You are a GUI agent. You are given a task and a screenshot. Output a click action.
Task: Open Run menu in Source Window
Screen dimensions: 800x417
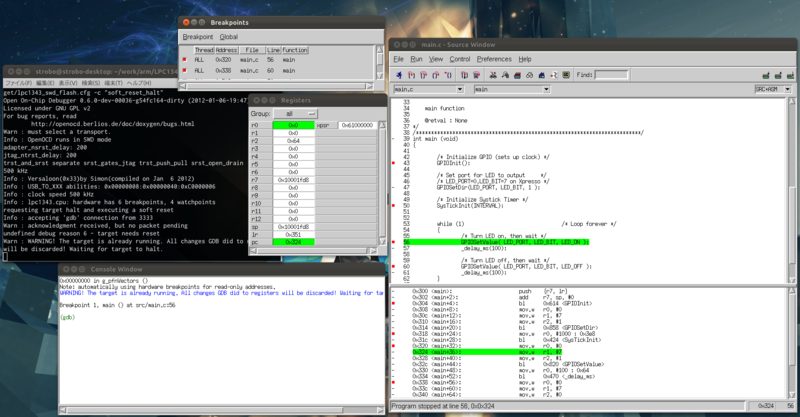[416, 59]
